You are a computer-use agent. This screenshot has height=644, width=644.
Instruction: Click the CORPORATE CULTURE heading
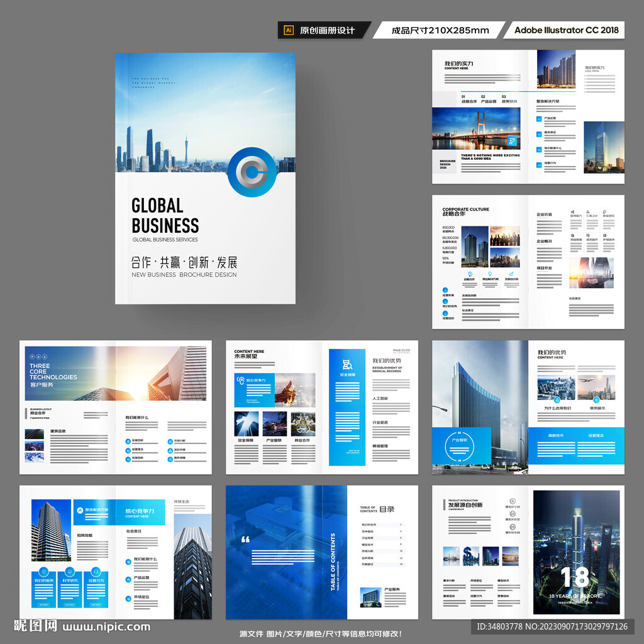pos(466,209)
